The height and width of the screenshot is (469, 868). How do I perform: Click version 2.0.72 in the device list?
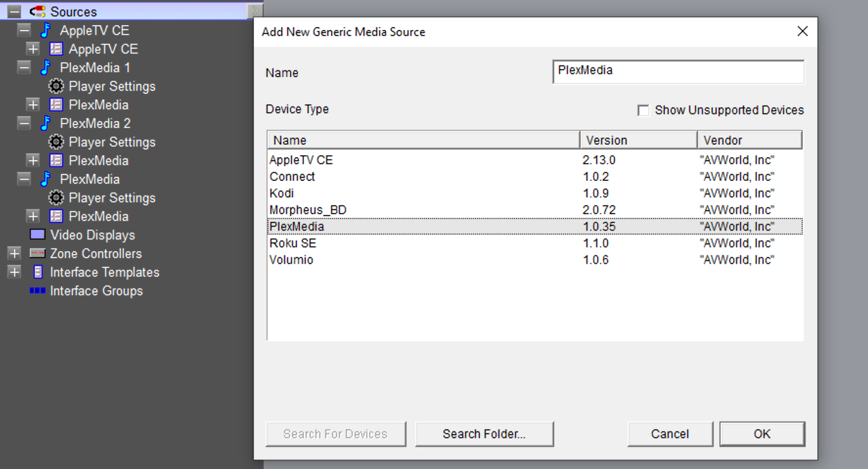[x=599, y=210]
